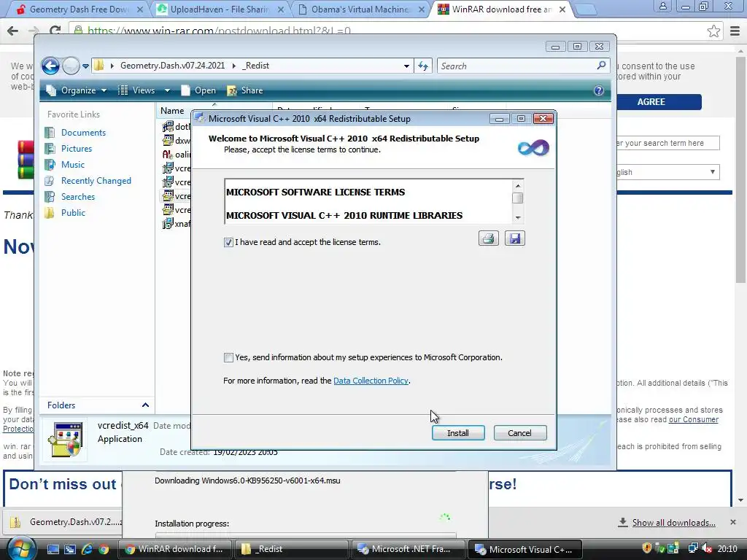Click the Explorer help question mark icon
Image resolution: width=747 pixels, height=560 pixels.
(x=599, y=90)
